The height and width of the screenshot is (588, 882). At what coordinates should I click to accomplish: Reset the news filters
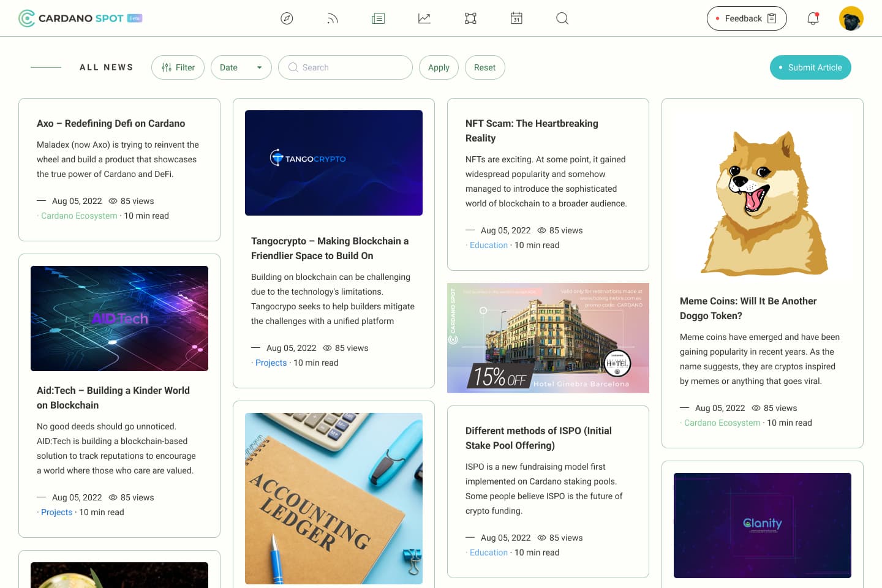coord(484,67)
